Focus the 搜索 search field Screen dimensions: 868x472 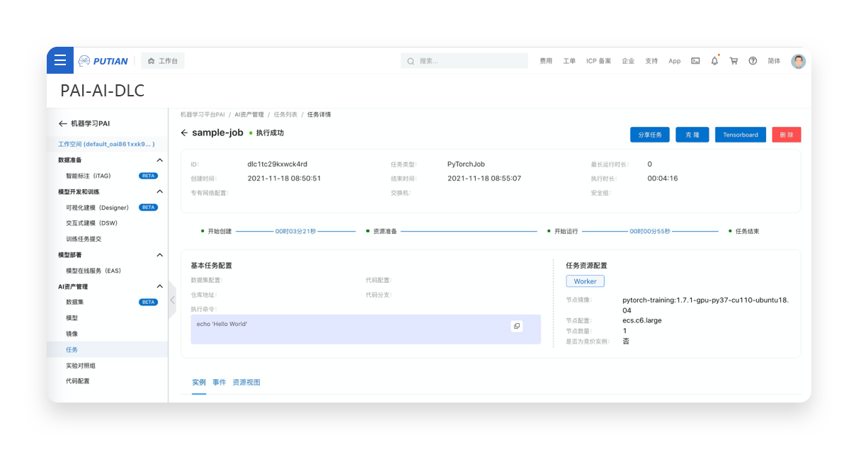tap(464, 61)
